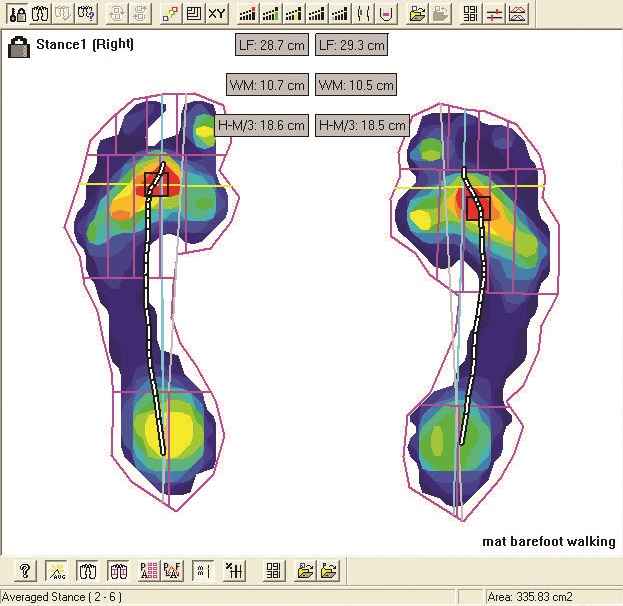Screen dimensions: 623x606
Task: Click the first open-folder icon in bottom toolbar
Action: (x=304, y=571)
